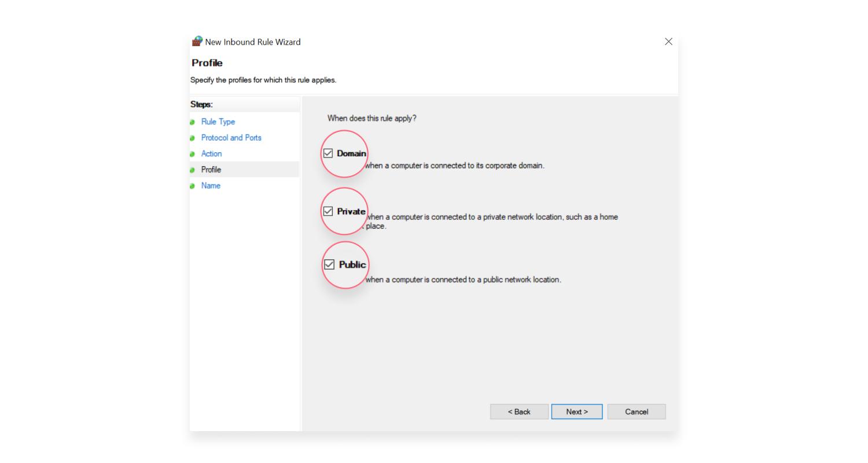Image resolution: width=868 pixels, height=463 pixels.
Task: Jump to the Action step
Action: [x=211, y=153]
